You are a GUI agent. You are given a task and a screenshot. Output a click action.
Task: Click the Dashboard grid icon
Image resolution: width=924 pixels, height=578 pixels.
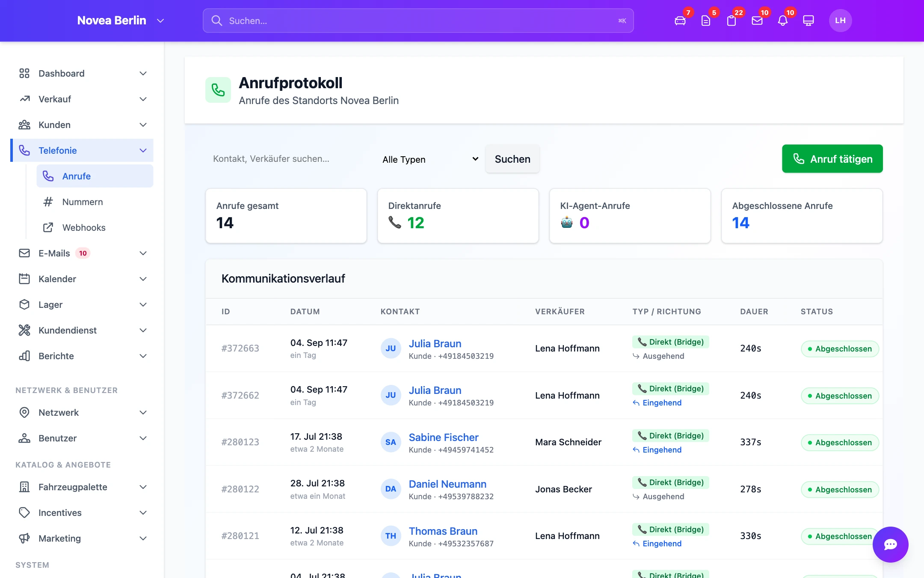[24, 73]
